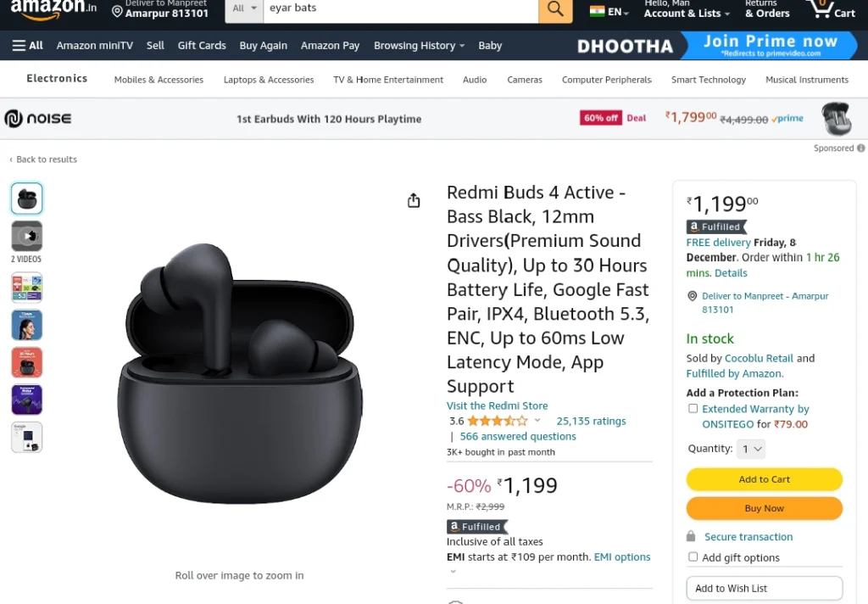Open the Visit the Redmi Store link
This screenshot has width=868, height=604.
tap(497, 405)
